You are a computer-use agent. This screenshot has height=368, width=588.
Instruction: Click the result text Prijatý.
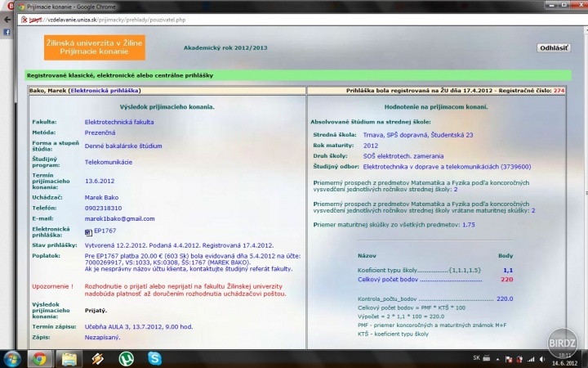point(96,311)
